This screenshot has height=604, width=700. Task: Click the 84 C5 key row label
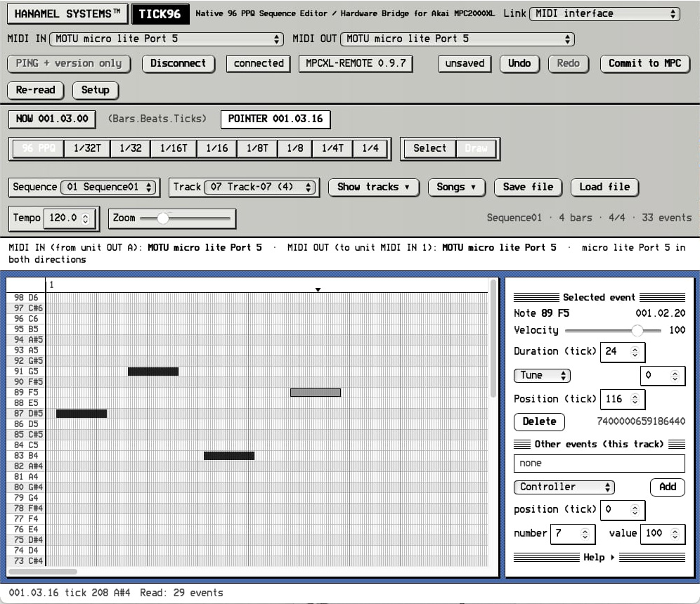click(x=26, y=445)
